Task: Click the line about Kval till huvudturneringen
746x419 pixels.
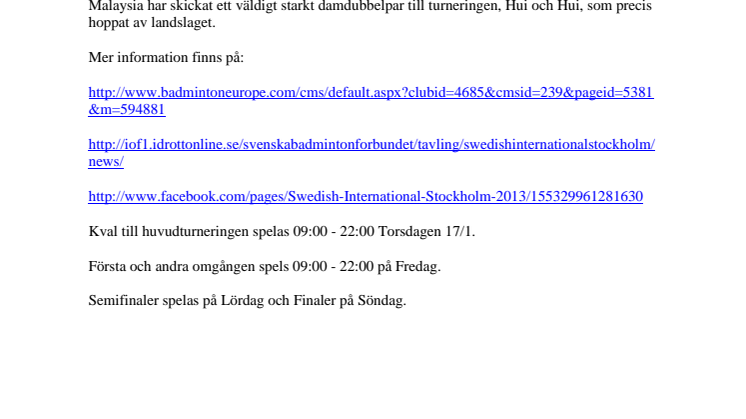Action: 282,232
